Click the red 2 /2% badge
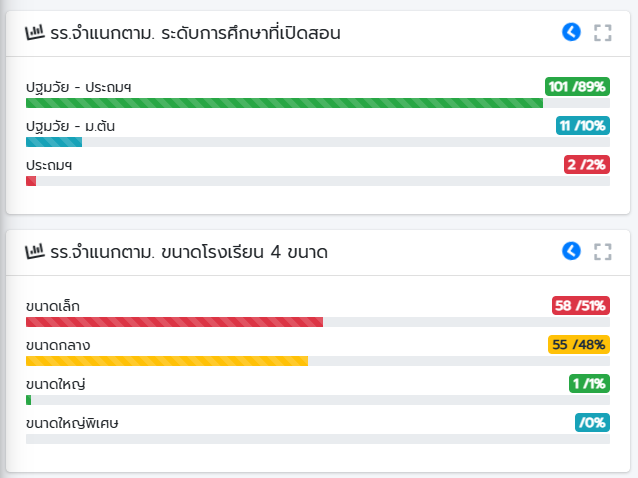 [587, 165]
